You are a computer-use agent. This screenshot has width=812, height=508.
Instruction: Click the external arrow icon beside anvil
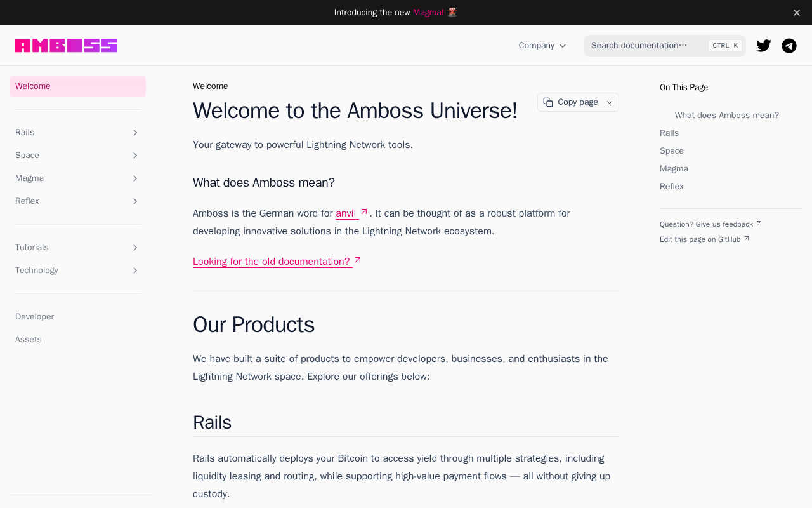pyautogui.click(x=364, y=212)
